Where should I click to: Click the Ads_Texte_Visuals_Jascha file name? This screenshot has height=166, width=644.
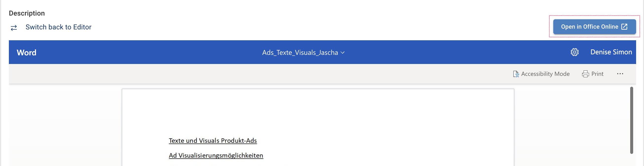(300, 53)
